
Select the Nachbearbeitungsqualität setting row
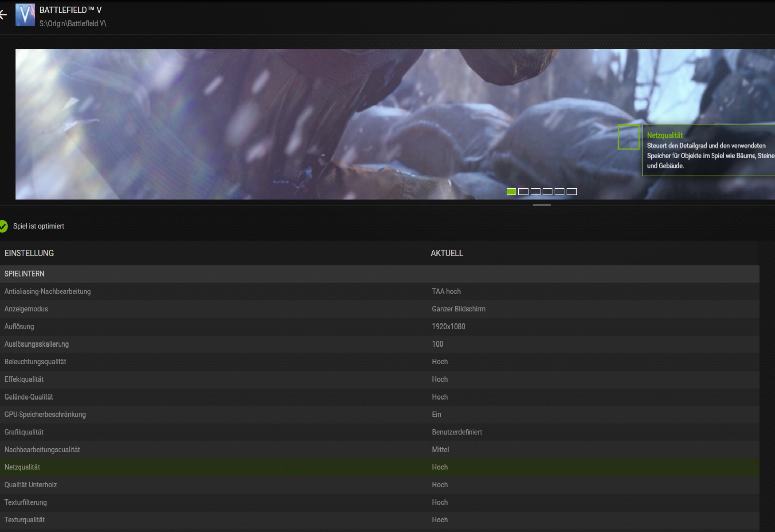(380, 450)
